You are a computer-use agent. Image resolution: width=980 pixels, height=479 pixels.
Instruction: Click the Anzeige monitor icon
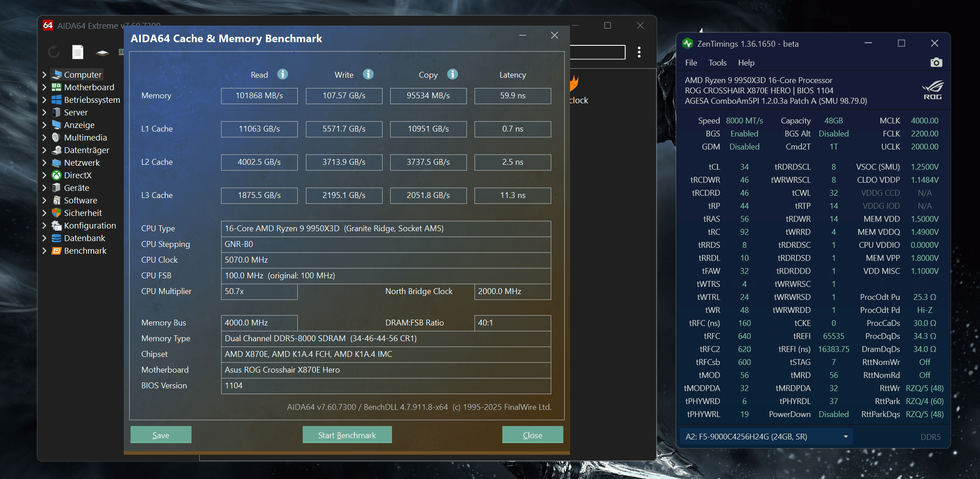[57, 125]
